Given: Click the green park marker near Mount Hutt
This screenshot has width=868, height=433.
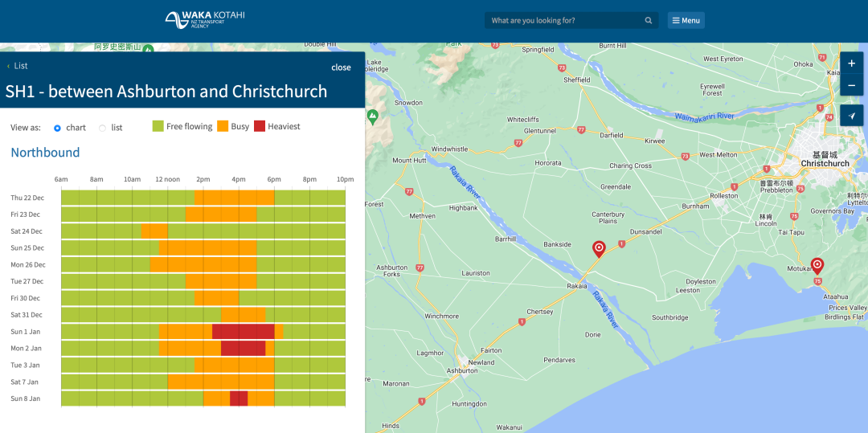Looking at the screenshot, I should [x=373, y=116].
